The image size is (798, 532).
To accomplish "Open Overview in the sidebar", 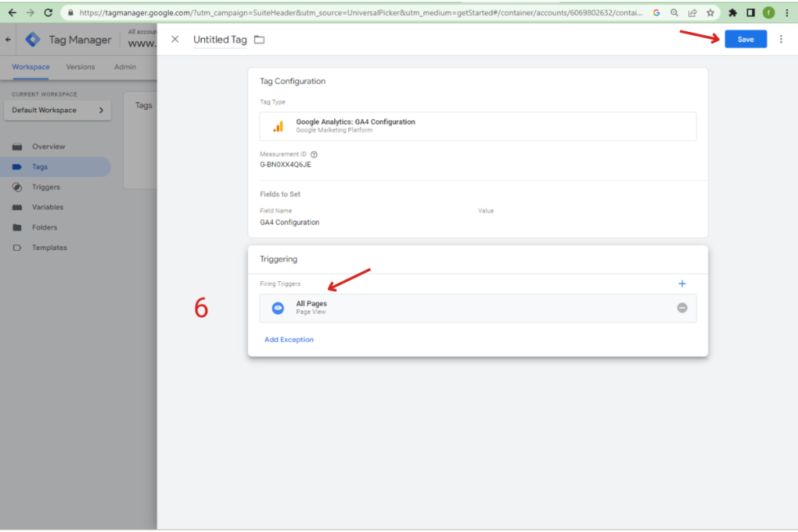I will point(48,146).
